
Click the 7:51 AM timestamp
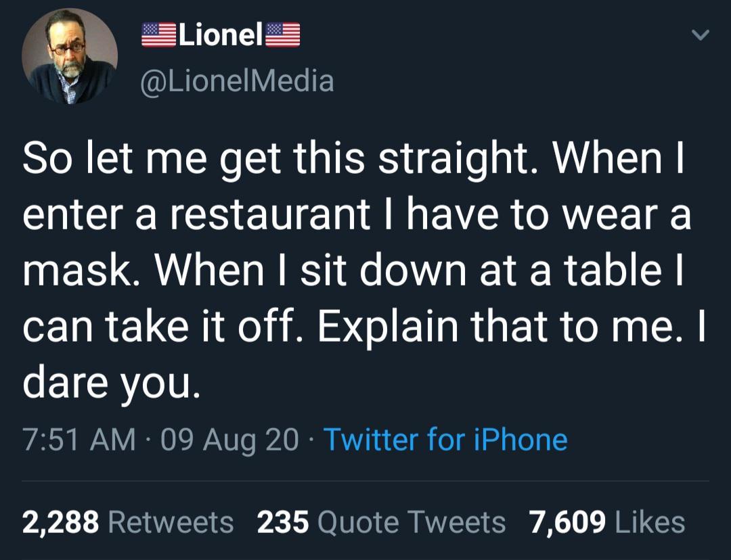coord(79,440)
